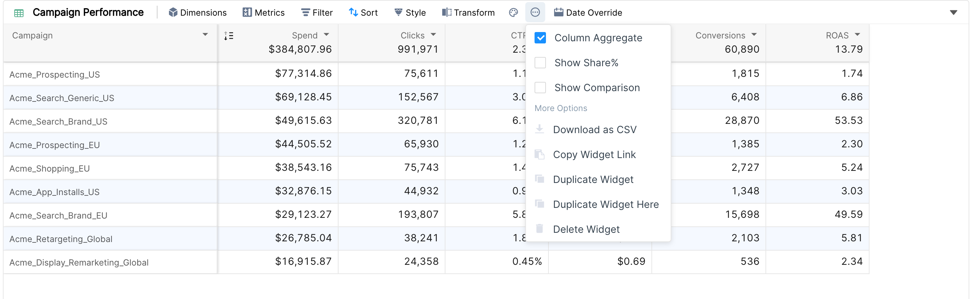Enable the Show Share% checkbox
Screen dimensions: 980x299
(540, 63)
